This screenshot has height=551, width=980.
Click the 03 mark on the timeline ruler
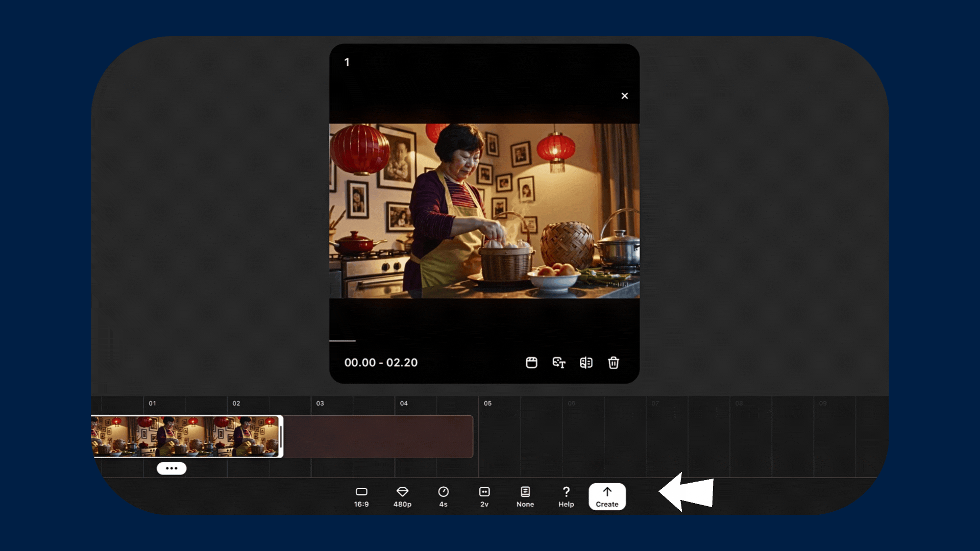[320, 403]
